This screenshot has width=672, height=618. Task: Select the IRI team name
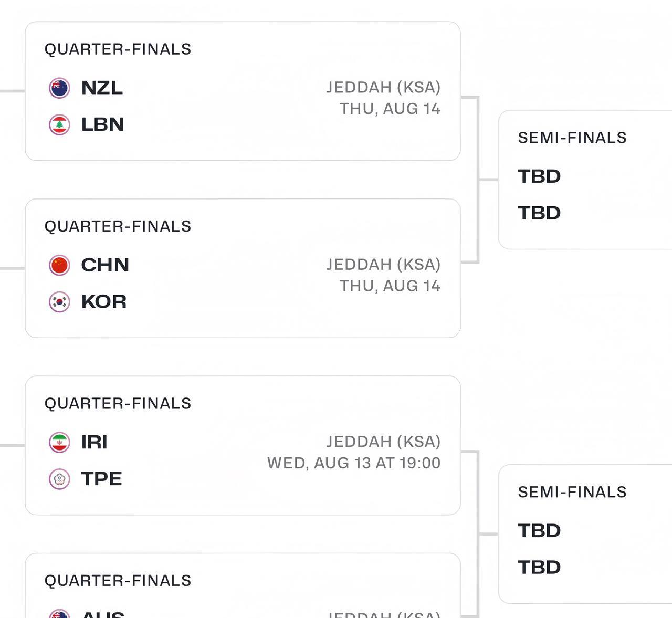[x=94, y=442]
